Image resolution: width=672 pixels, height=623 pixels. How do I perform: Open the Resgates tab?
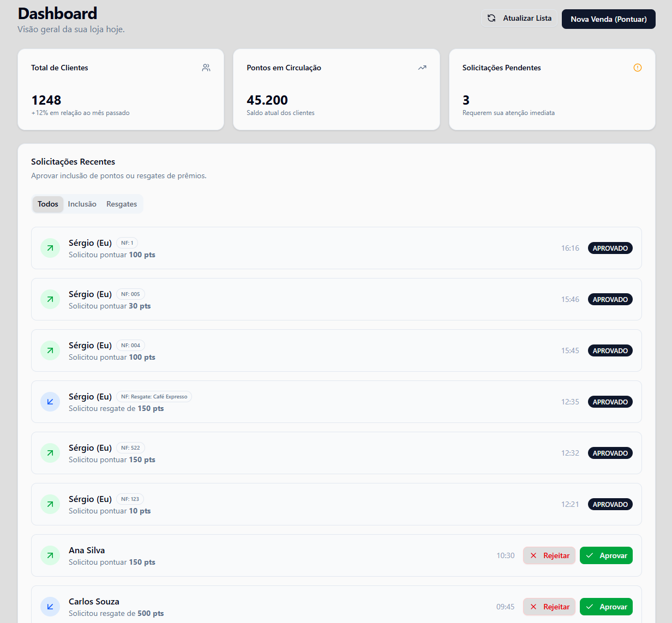coord(122,204)
